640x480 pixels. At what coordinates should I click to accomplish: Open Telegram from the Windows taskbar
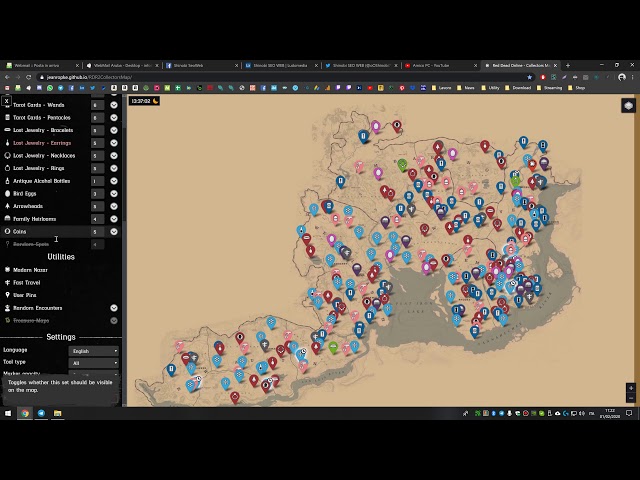(x=41, y=413)
